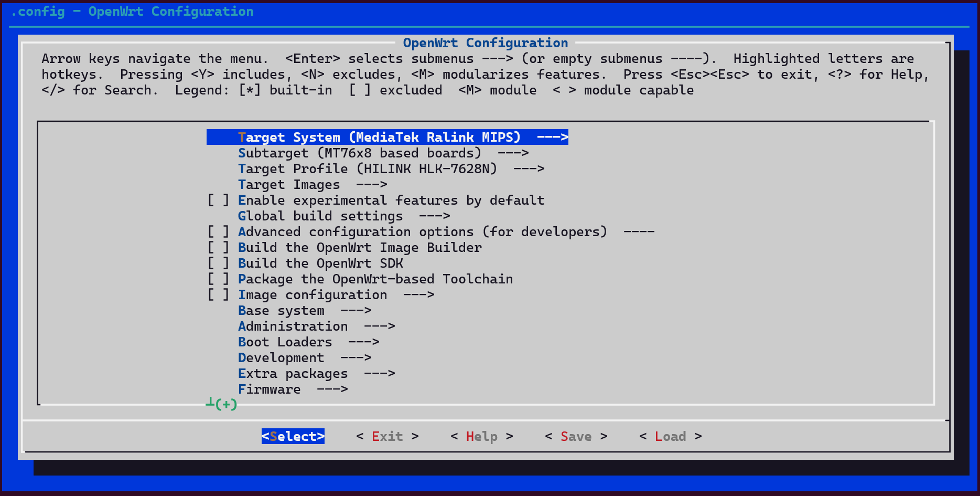
Task: Click the green (+) scroll-more indicator
Action: pos(225,404)
